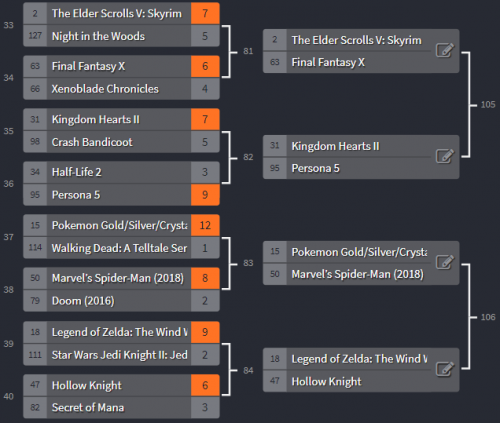Open match number 105 label
500x423 pixels.
(x=488, y=105)
